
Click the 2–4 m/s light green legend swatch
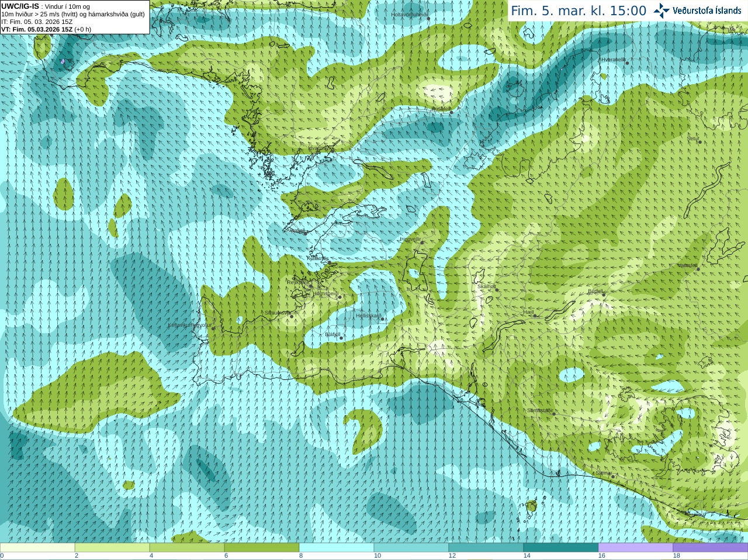[x=112, y=548]
